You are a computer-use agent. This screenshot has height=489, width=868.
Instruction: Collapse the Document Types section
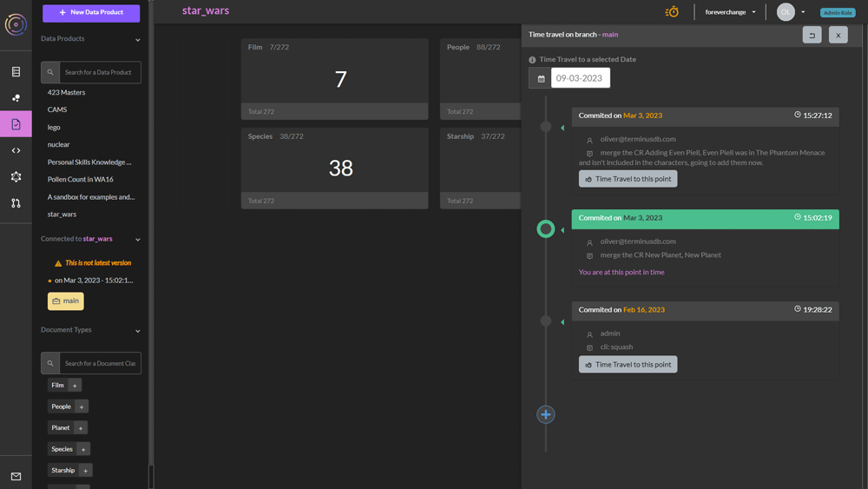(138, 331)
